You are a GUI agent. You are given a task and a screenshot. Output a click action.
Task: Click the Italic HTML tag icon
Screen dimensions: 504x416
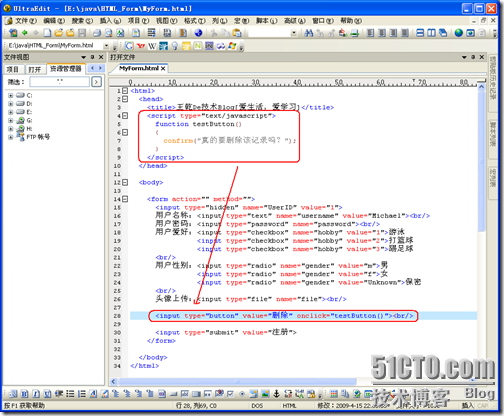(36, 394)
